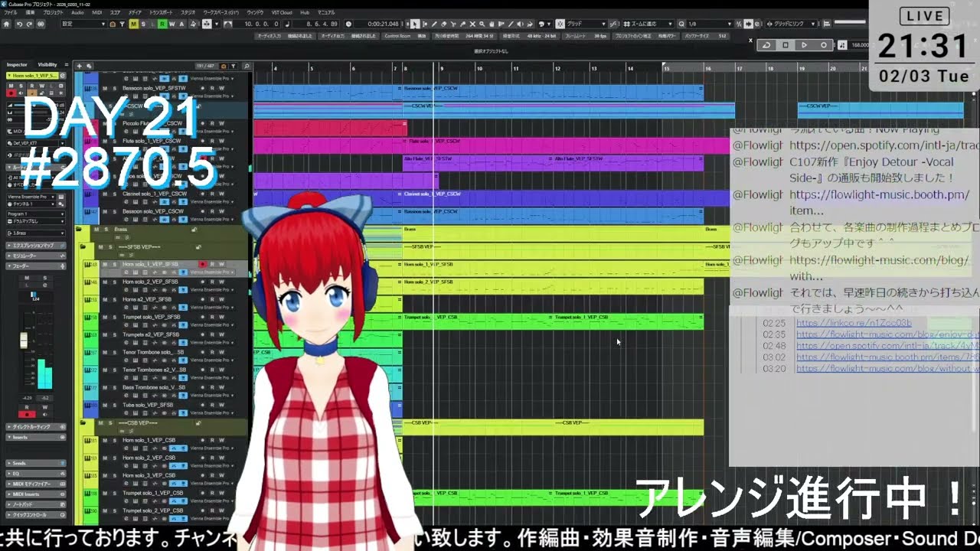Select the Mute X tool
The width and height of the screenshot is (980, 551).
pos(472,24)
